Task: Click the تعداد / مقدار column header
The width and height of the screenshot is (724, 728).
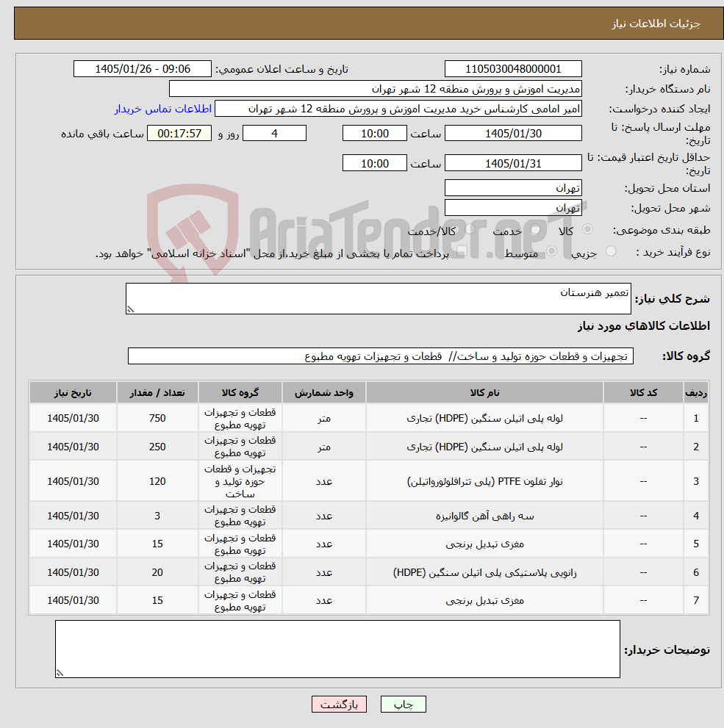Action: pos(157,393)
